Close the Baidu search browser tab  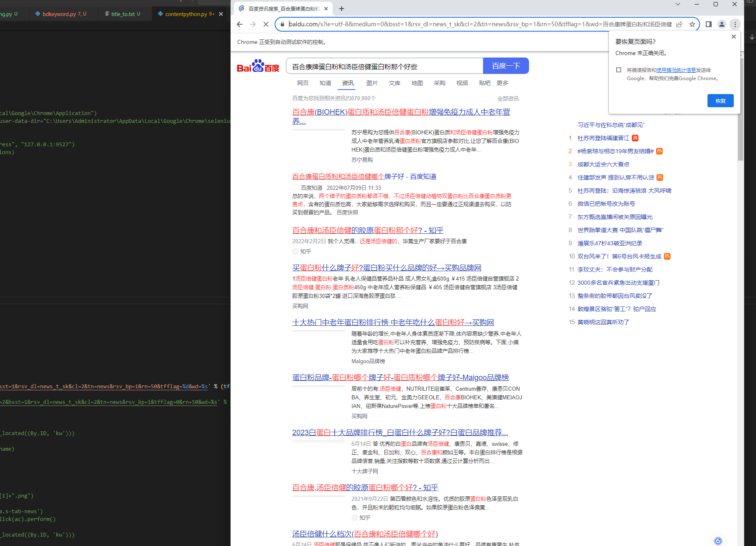pos(326,9)
